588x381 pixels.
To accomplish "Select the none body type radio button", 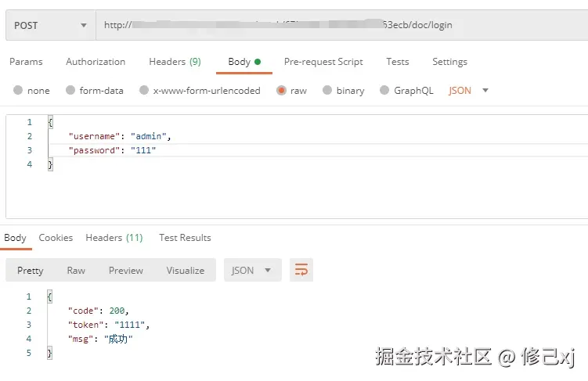I will [x=18, y=91].
